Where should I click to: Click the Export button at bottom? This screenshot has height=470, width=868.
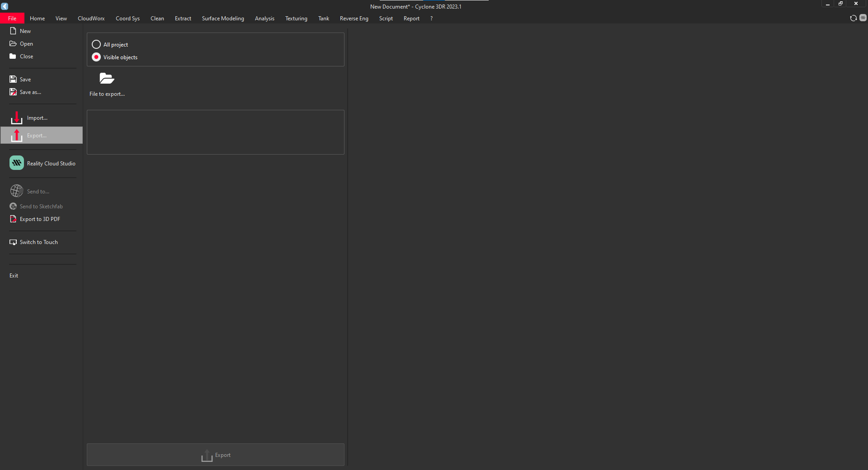pos(216,455)
